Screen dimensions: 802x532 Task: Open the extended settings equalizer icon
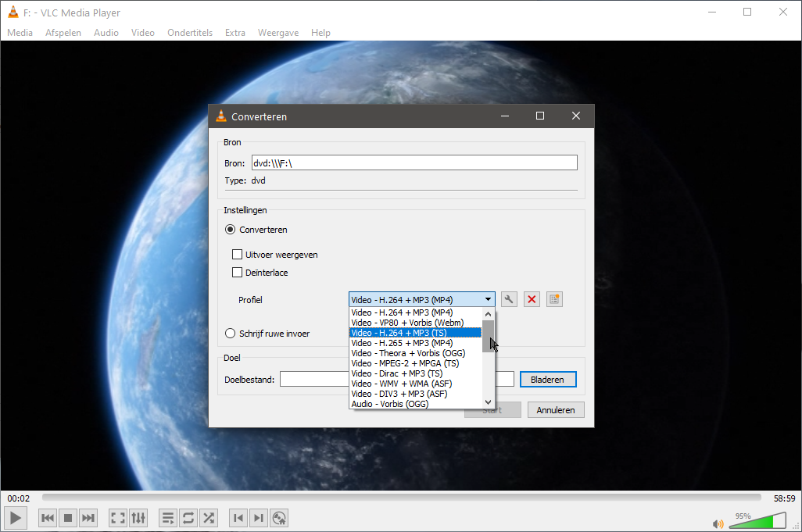click(138, 518)
